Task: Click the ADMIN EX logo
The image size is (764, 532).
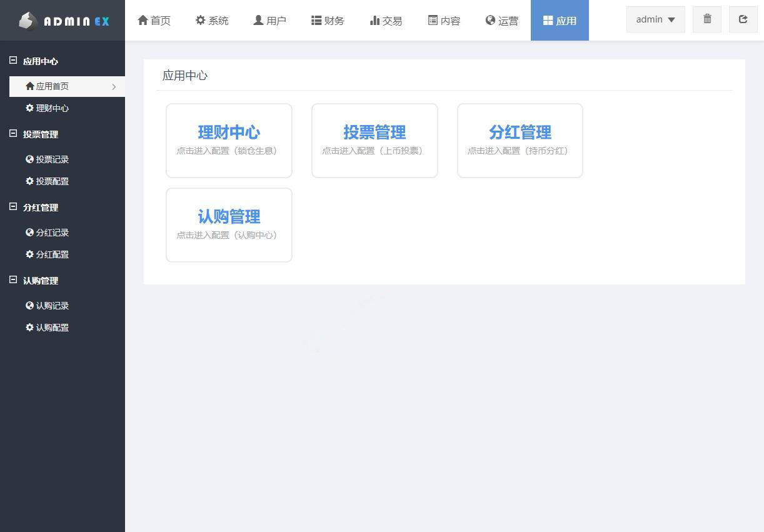Action: 63,21
